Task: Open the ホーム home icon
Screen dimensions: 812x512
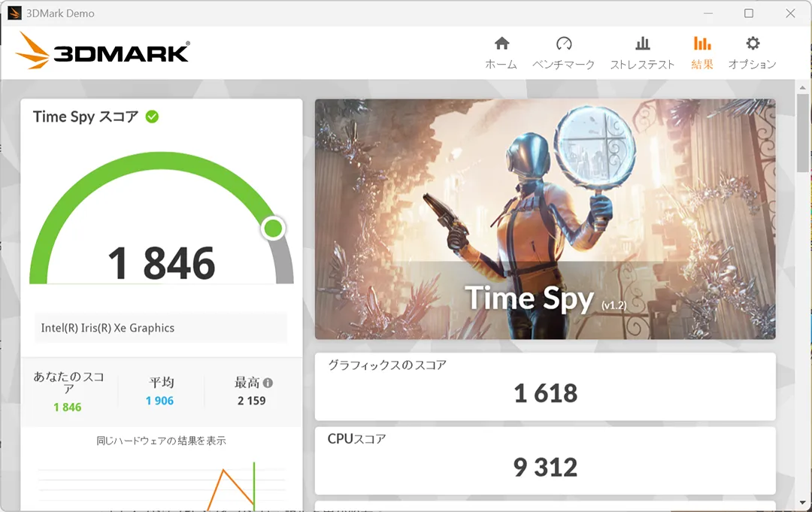Action: [x=501, y=43]
